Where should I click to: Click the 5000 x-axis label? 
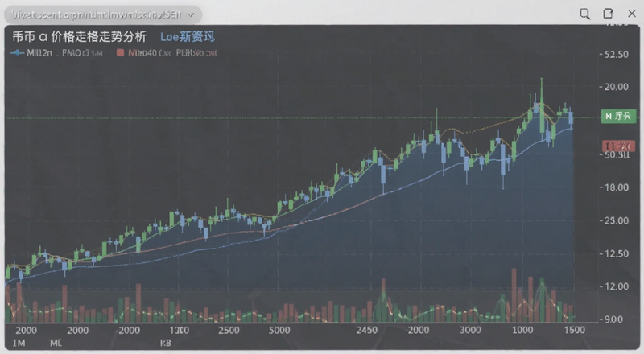click(279, 330)
